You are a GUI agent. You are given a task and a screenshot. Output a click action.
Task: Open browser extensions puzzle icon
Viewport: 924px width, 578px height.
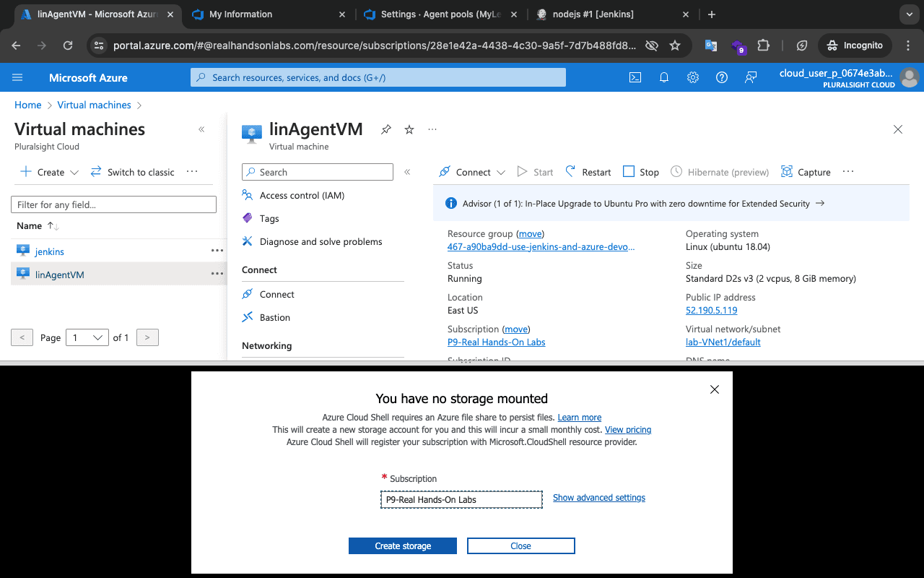[764, 45]
